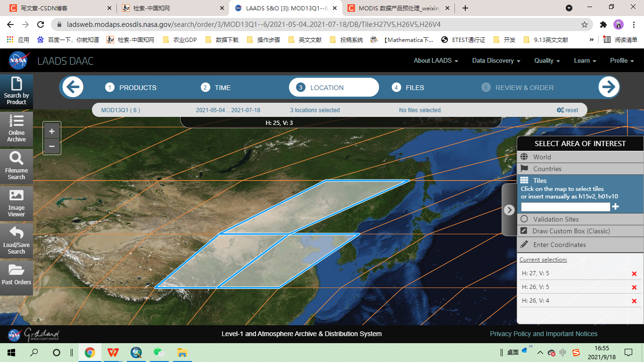Expand the Quality menu
The width and height of the screenshot is (644, 362).
(x=546, y=60)
